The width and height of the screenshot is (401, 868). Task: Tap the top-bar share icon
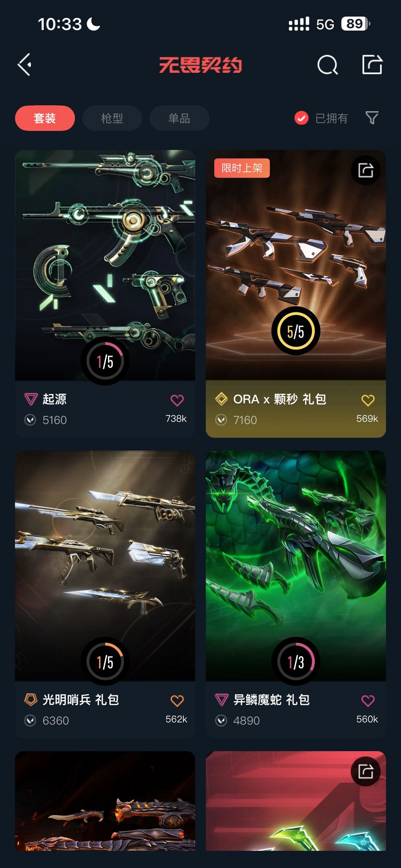(372, 65)
